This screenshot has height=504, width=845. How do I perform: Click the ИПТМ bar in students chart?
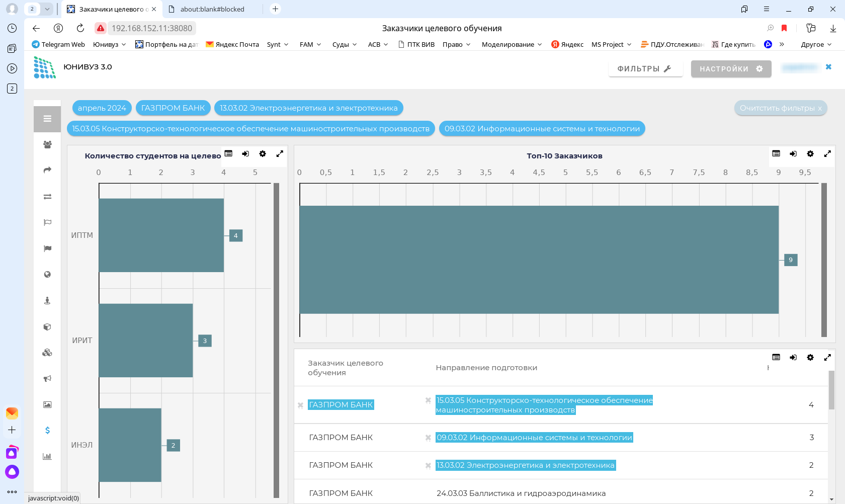(161, 235)
